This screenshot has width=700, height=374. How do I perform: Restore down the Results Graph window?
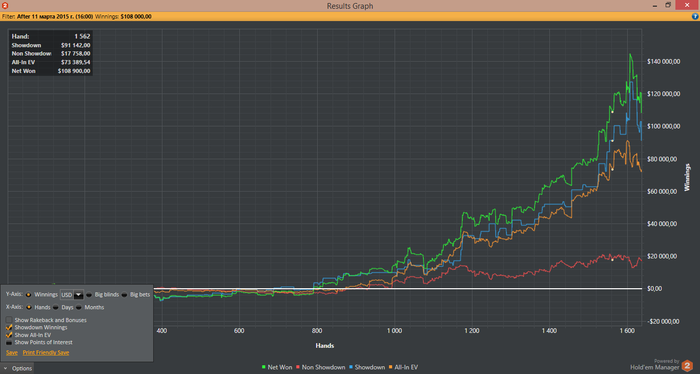point(668,5)
